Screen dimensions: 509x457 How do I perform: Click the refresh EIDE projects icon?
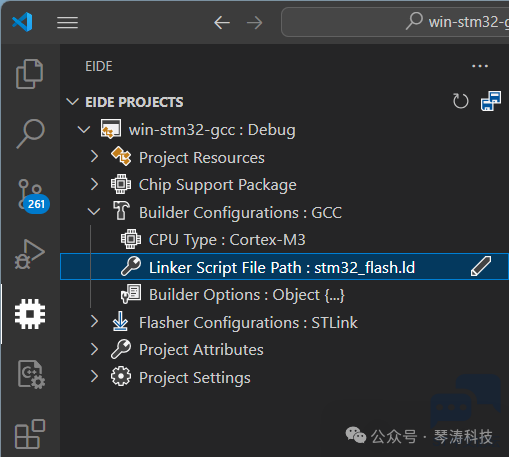coord(460,101)
